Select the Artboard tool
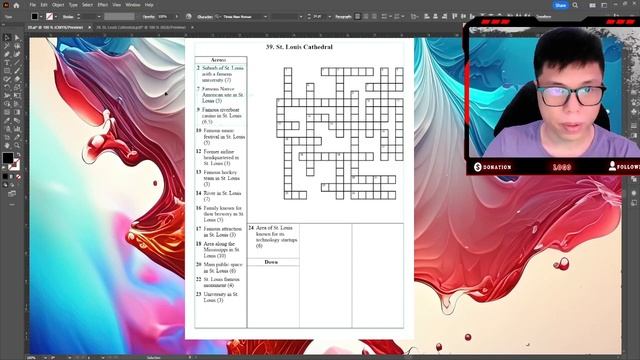 pos(7,137)
